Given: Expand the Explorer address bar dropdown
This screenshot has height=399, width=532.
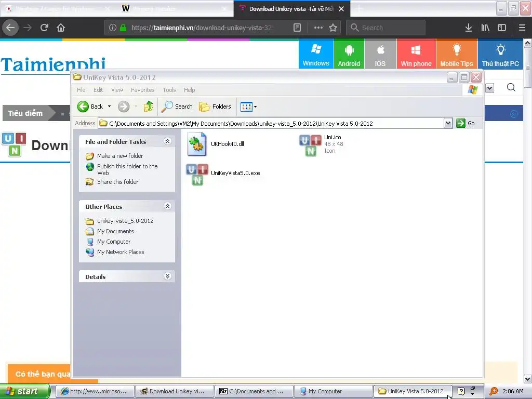Looking at the screenshot, I should [448, 123].
